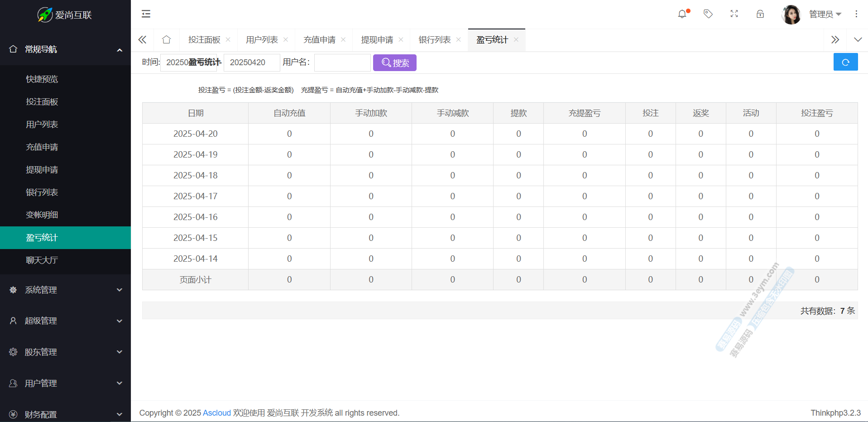Viewport: 868px width, 422px height.
Task: Open the tag icon in header
Action: [708, 14]
